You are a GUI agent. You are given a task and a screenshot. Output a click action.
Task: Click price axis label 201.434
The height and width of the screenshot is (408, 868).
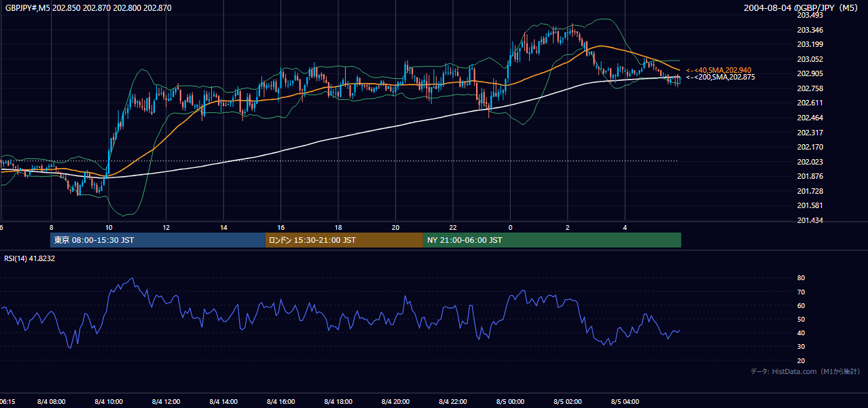[x=810, y=220]
